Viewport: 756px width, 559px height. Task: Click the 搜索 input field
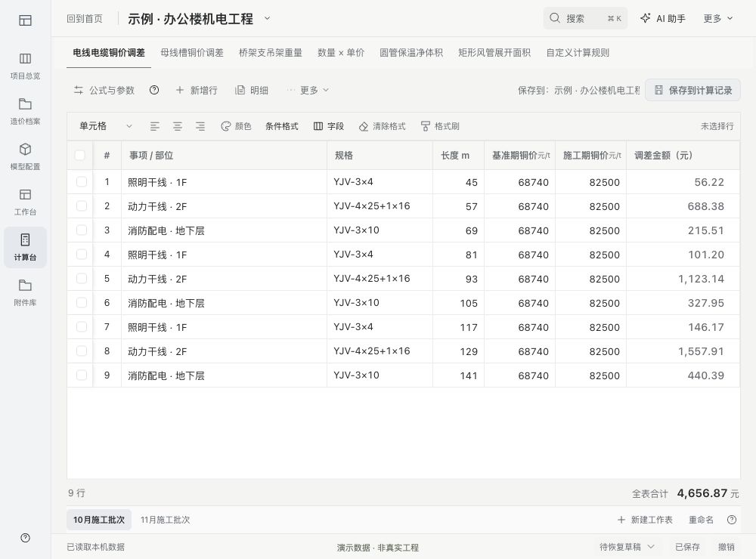click(585, 18)
